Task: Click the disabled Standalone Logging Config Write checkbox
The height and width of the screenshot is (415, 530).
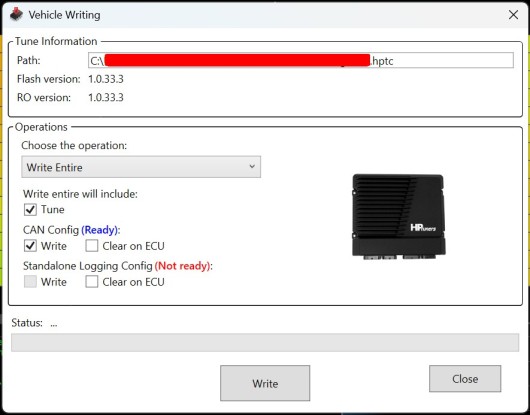Action: [30, 282]
